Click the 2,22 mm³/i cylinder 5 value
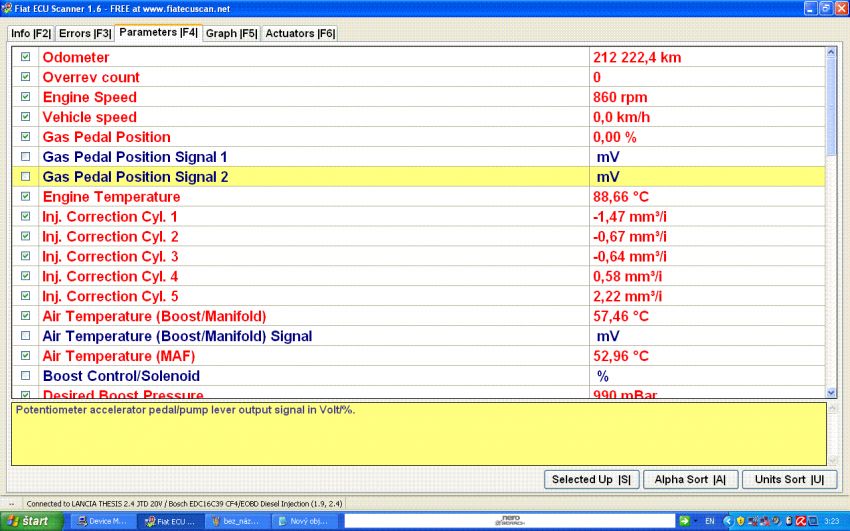This screenshot has height=531, width=850. pos(627,296)
